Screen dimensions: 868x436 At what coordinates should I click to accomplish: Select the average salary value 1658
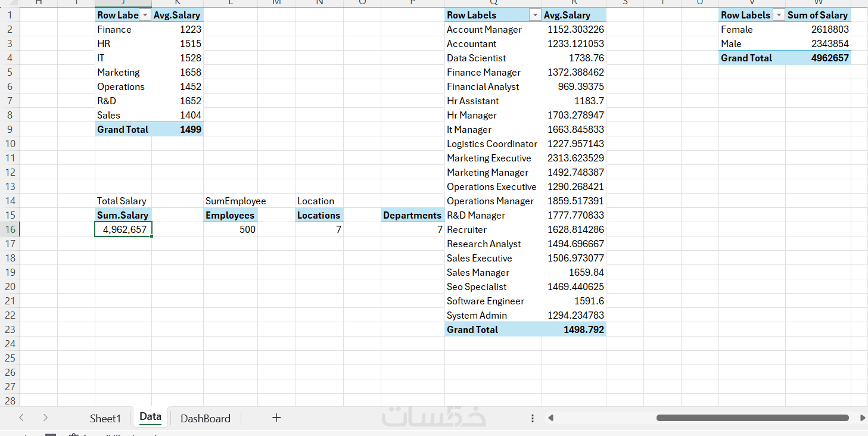pos(178,72)
